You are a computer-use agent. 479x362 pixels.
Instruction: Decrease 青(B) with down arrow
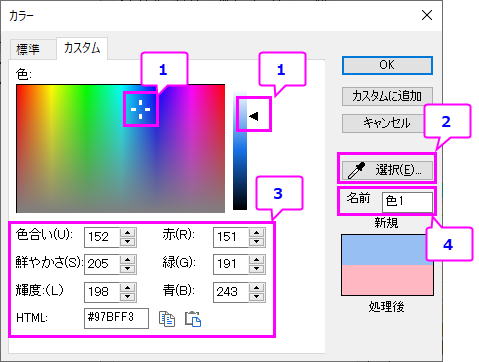point(256,297)
